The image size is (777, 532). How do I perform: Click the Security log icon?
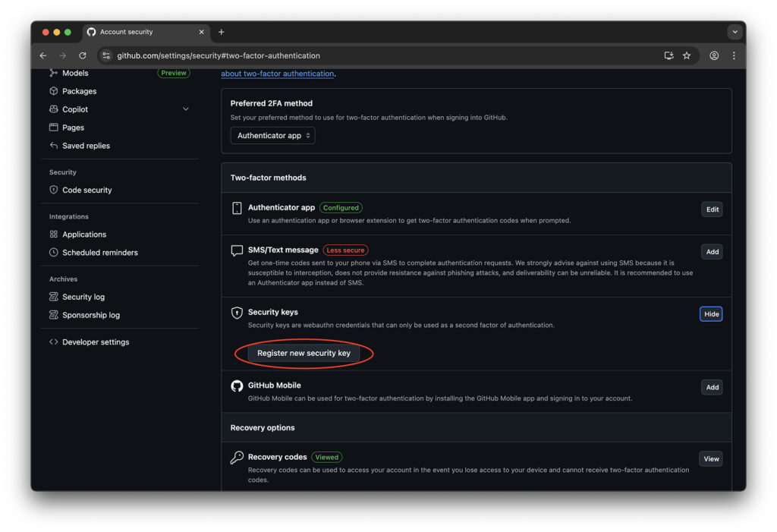[x=54, y=297]
